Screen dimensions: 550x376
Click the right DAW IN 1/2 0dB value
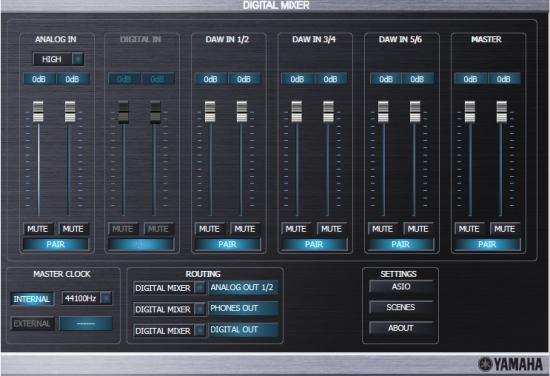point(244,79)
